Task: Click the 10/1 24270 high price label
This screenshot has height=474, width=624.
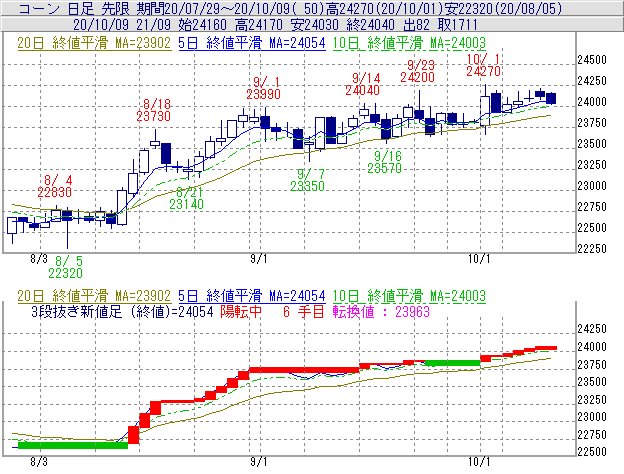Action: point(483,65)
